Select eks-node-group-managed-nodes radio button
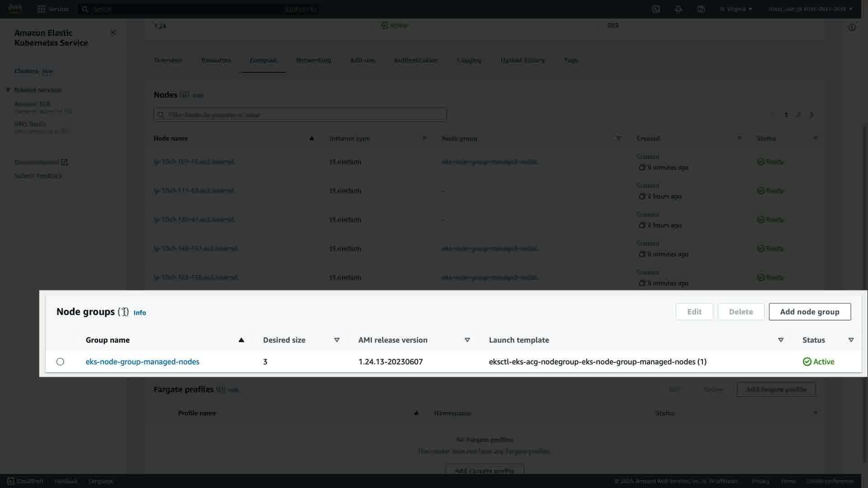868x488 pixels. [60, 362]
